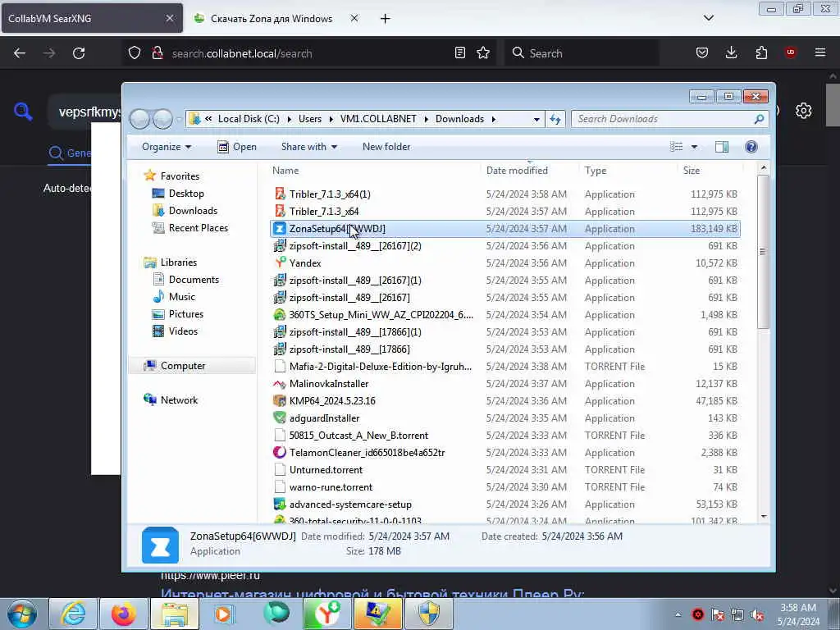Toggle the preview pane icon
The height and width of the screenshot is (630, 840).
(722, 147)
